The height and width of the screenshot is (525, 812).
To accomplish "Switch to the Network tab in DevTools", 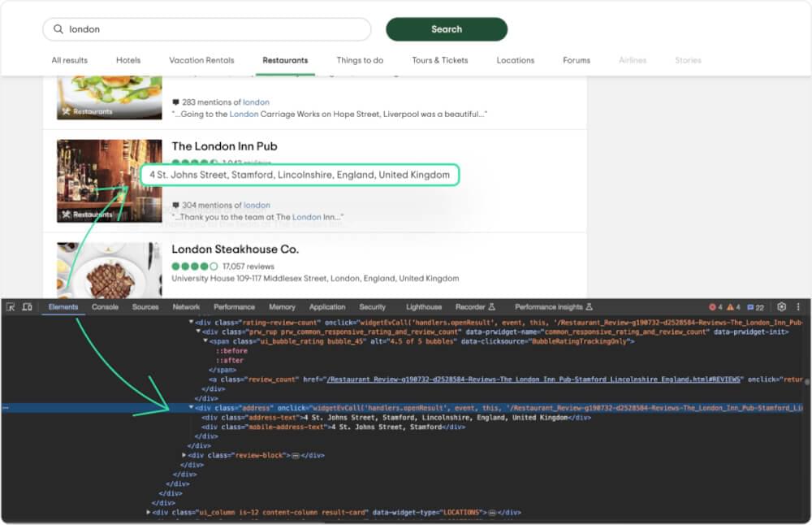I will click(186, 307).
